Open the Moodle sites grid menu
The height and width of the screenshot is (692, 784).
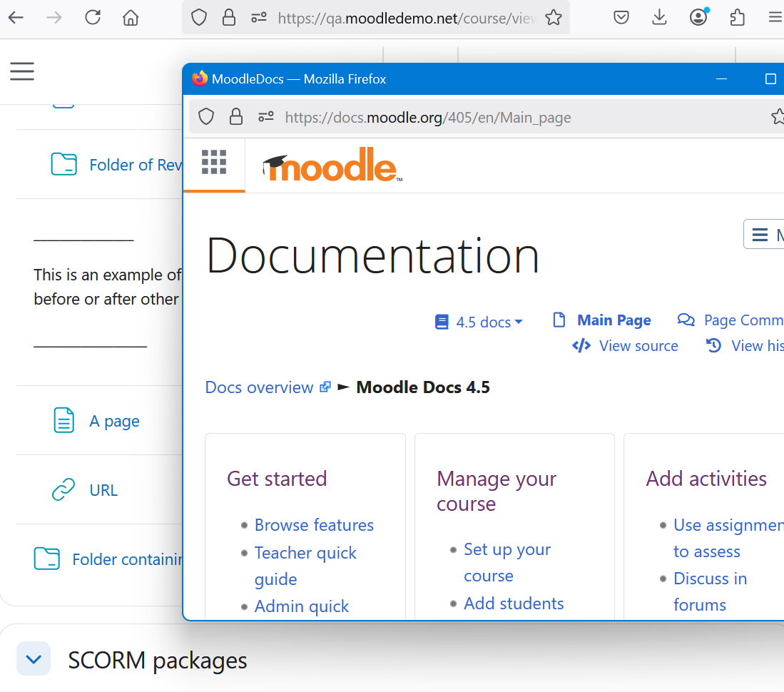214,162
